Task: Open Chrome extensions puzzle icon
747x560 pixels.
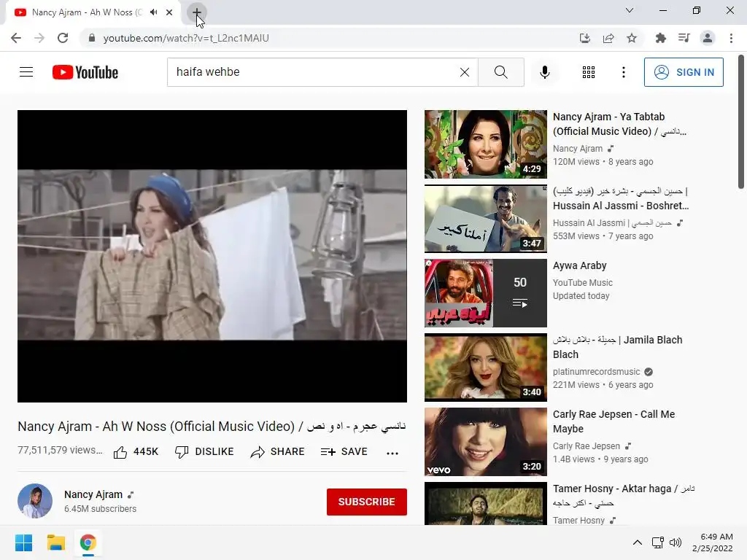Action: click(660, 38)
